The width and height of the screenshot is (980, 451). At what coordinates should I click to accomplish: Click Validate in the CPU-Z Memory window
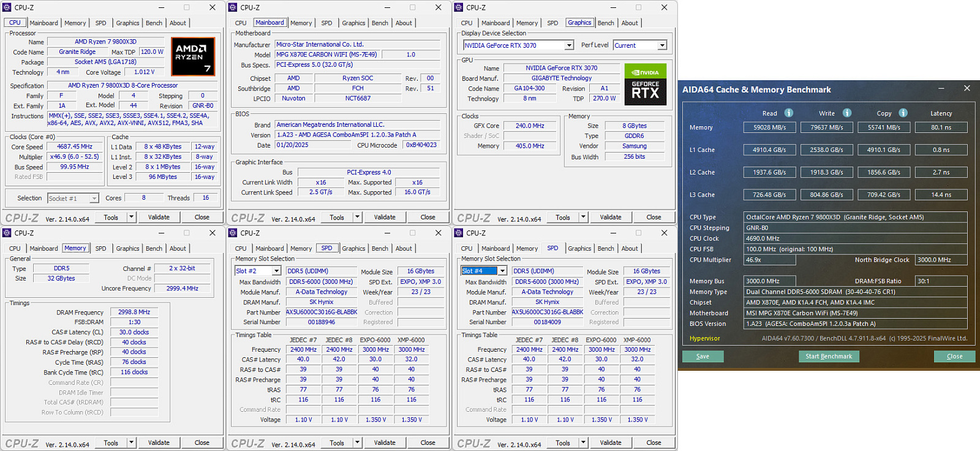click(x=159, y=442)
